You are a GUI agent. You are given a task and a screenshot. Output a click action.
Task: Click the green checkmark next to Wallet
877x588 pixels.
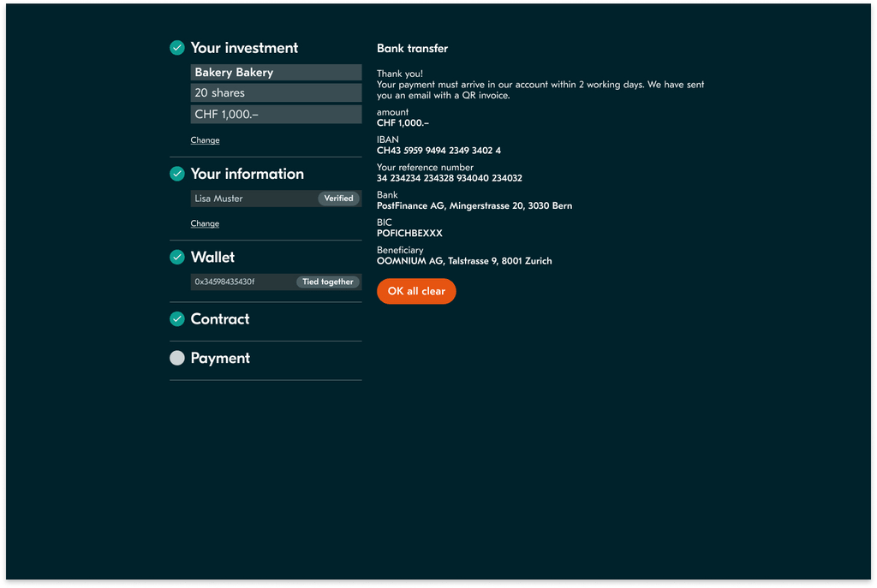pos(177,257)
